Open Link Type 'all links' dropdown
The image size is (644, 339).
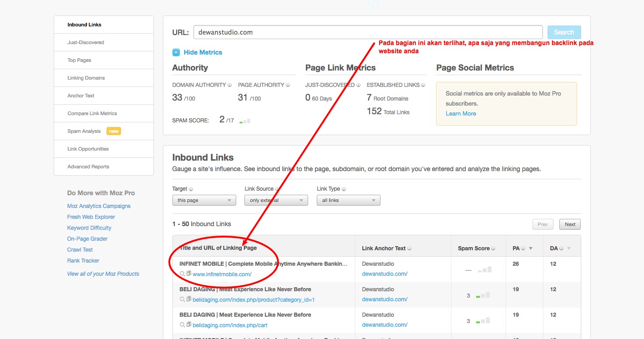349,200
